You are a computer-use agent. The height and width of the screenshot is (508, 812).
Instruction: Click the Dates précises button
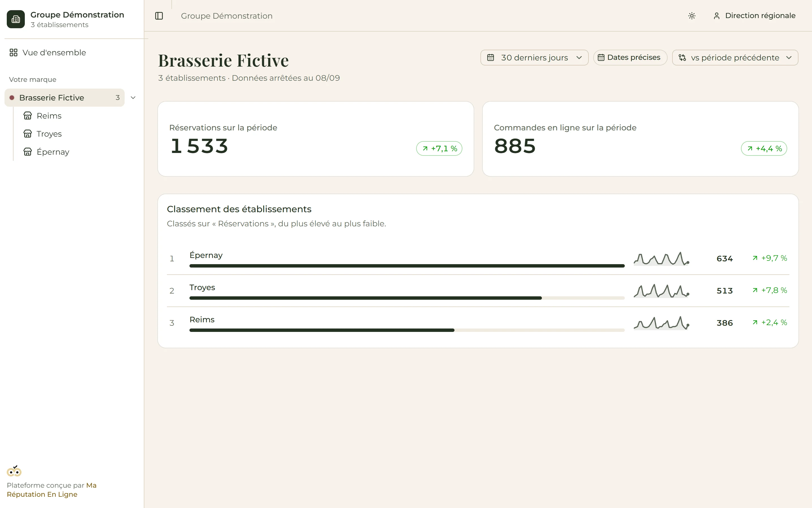click(x=630, y=58)
